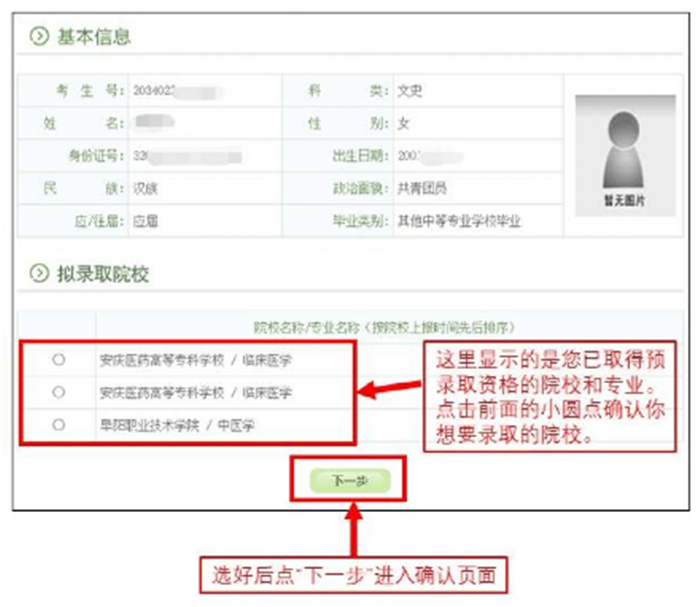Click the 科类 value 文史
This screenshot has height=607, width=700.
pyautogui.click(x=410, y=91)
